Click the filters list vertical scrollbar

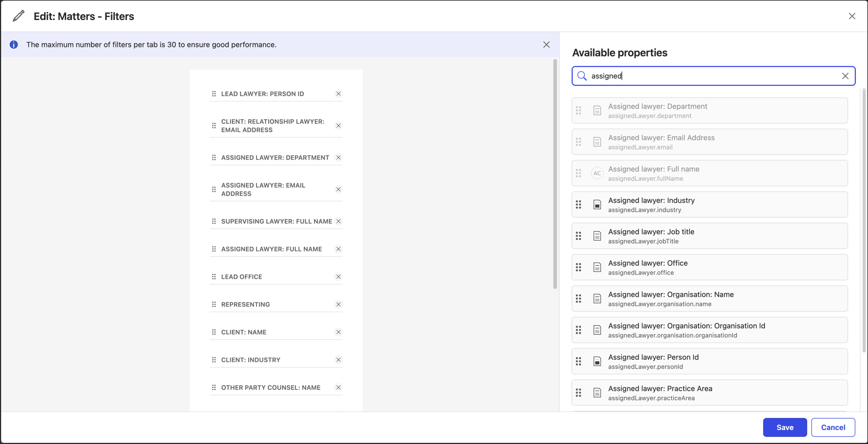[555, 174]
